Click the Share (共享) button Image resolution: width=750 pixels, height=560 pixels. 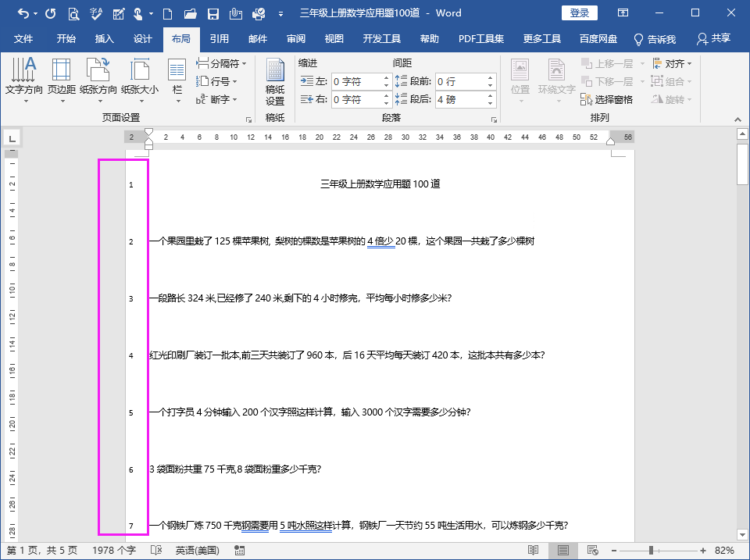click(713, 39)
